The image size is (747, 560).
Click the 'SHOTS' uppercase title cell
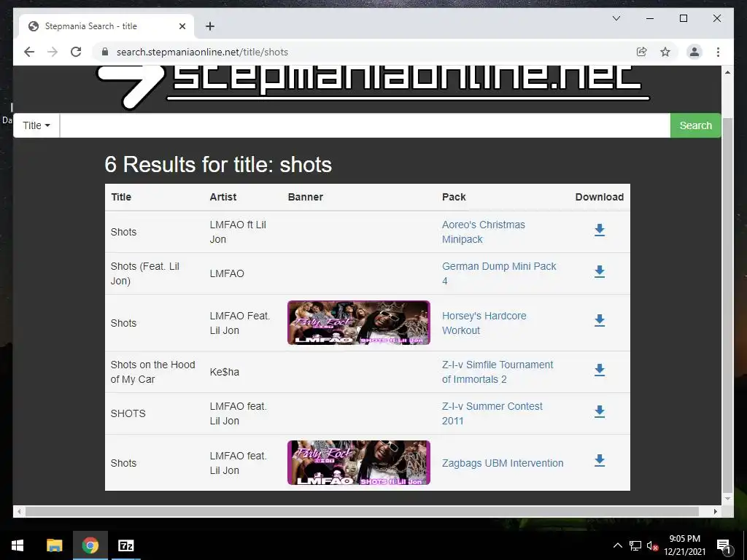tap(128, 413)
